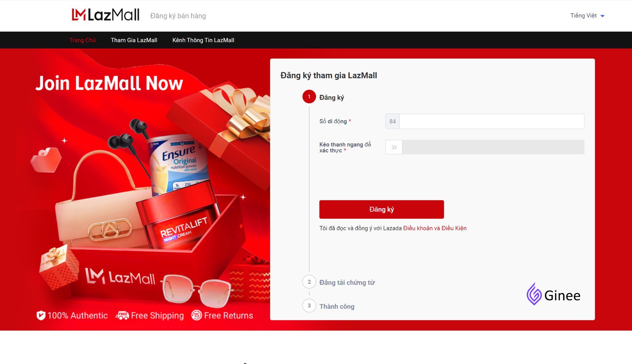The width and height of the screenshot is (632, 364).
Task: Open the Tiếng Việt language dropdown
Action: pos(587,16)
